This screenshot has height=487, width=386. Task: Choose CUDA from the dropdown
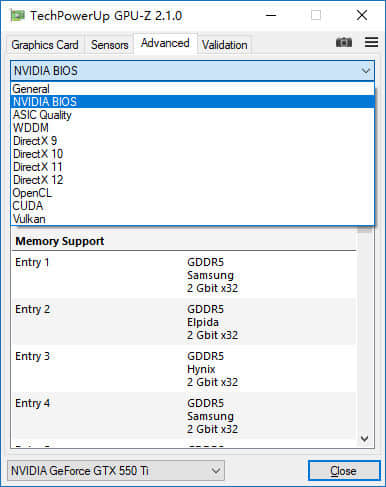(193, 206)
